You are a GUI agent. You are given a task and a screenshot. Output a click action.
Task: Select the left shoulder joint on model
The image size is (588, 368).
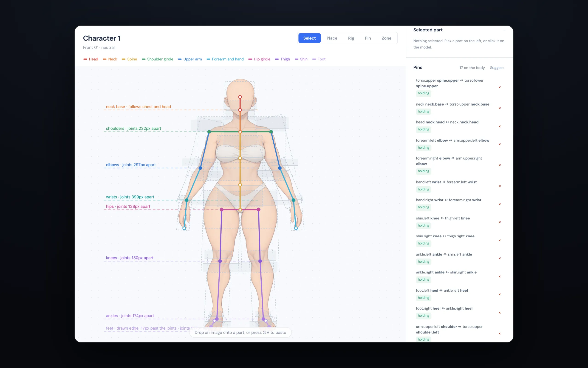(209, 132)
